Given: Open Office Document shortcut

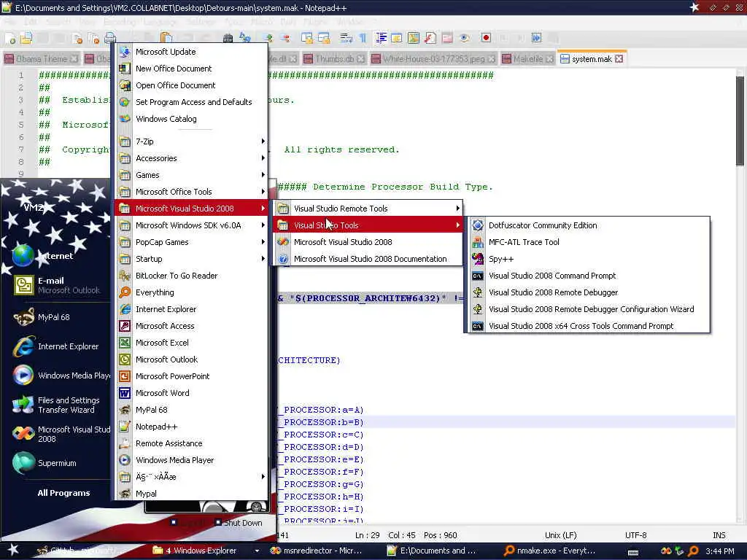Looking at the screenshot, I should pyautogui.click(x=190, y=85).
